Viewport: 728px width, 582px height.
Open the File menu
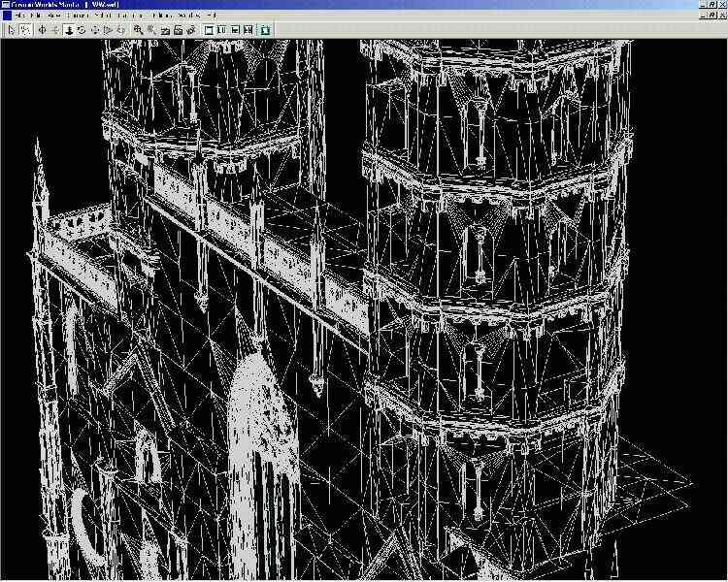(x=21, y=16)
